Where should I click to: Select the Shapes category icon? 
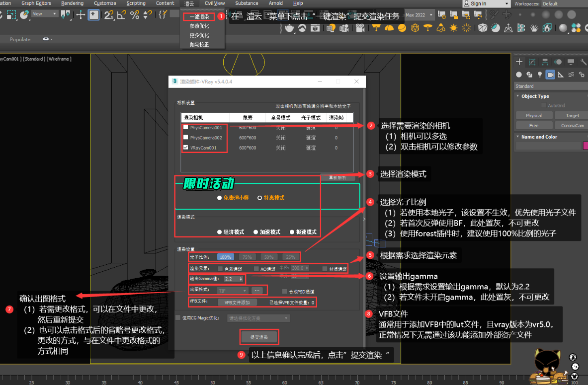[x=529, y=75]
